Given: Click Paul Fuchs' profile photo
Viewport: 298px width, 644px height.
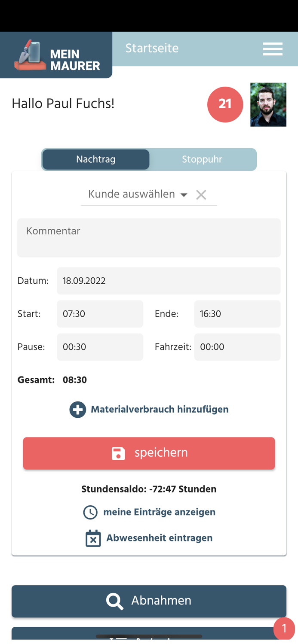Looking at the screenshot, I should point(268,104).
